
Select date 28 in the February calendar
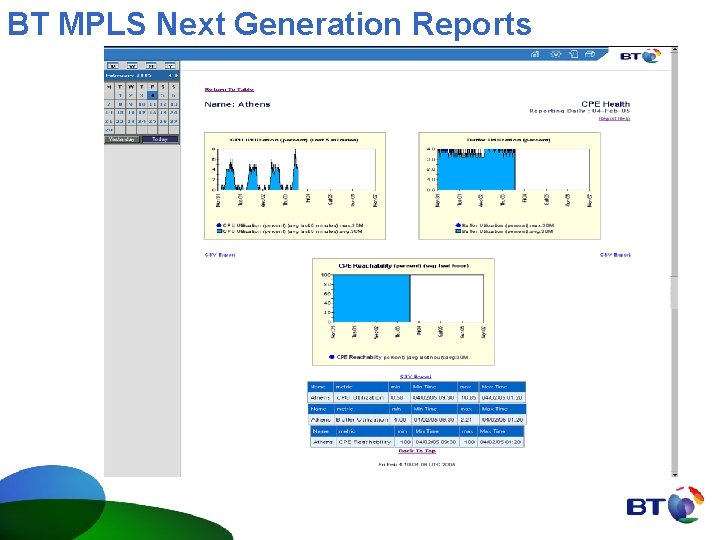pyautogui.click(x=109, y=130)
